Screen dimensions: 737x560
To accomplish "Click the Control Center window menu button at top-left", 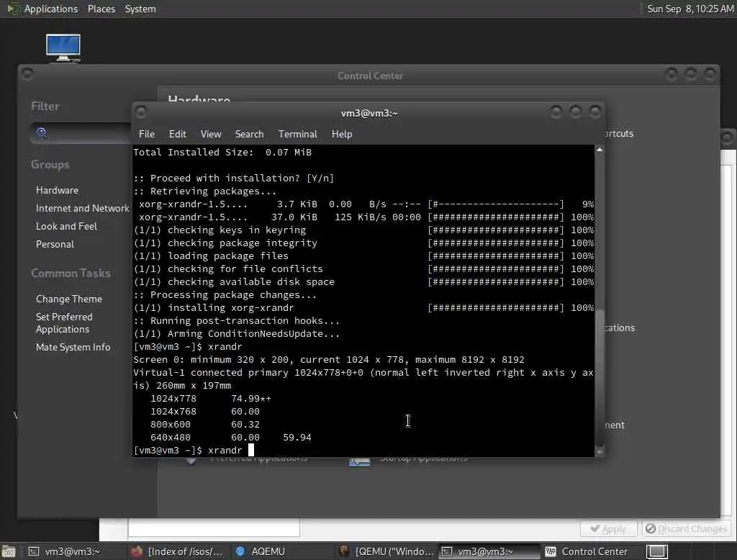I will 27,74.
